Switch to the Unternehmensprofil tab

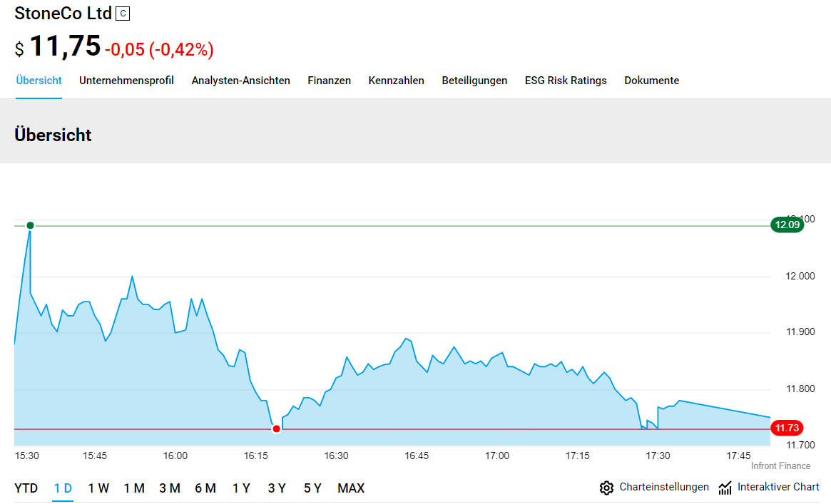[126, 81]
